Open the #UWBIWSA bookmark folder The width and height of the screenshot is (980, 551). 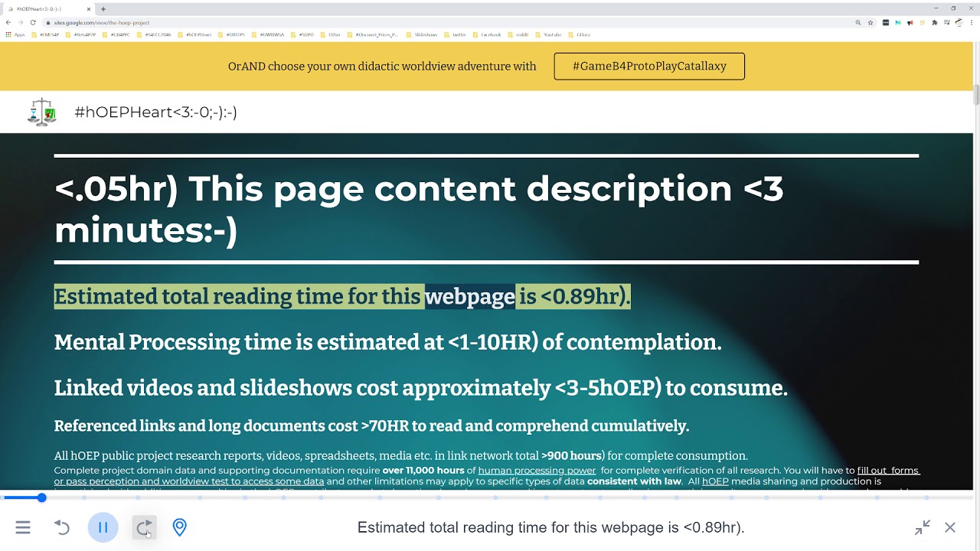pyautogui.click(x=266, y=34)
